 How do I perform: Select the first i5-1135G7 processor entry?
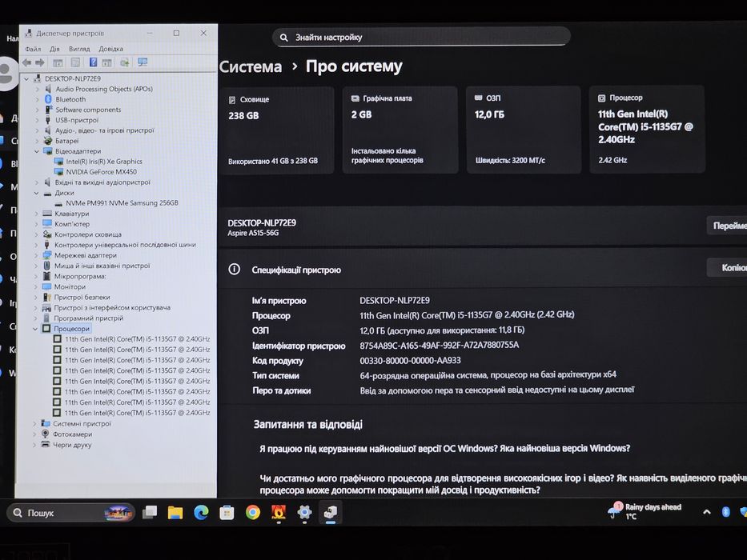137,339
